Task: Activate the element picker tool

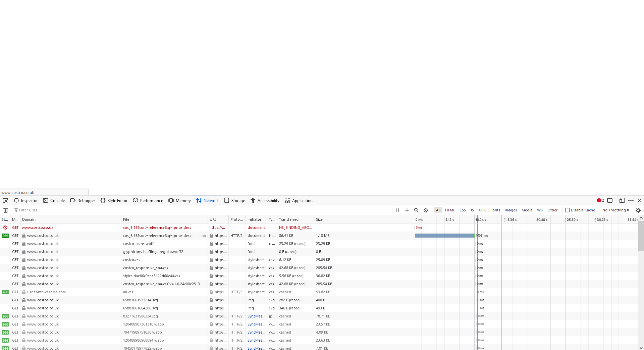Action: coord(5,200)
